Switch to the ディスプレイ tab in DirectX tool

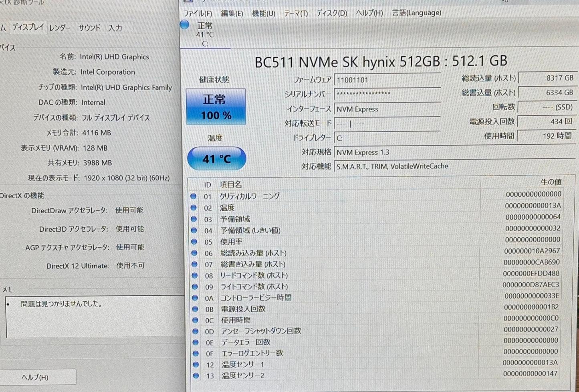(x=28, y=27)
